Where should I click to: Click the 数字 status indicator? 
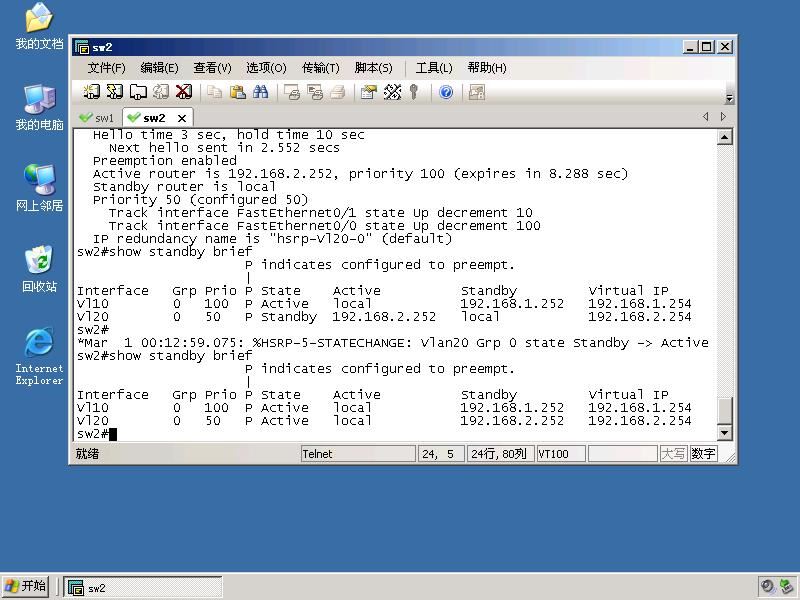click(704, 454)
